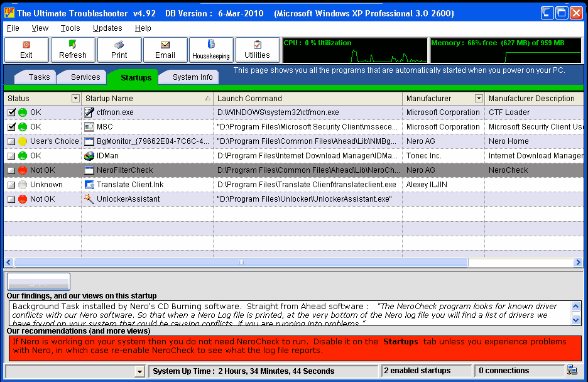Click the horizontal scrollbar thumb
The width and height of the screenshot is (588, 382).
coord(241,262)
